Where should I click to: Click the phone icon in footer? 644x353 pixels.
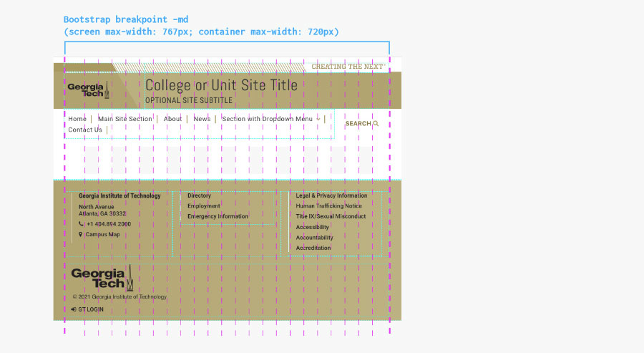click(x=80, y=224)
